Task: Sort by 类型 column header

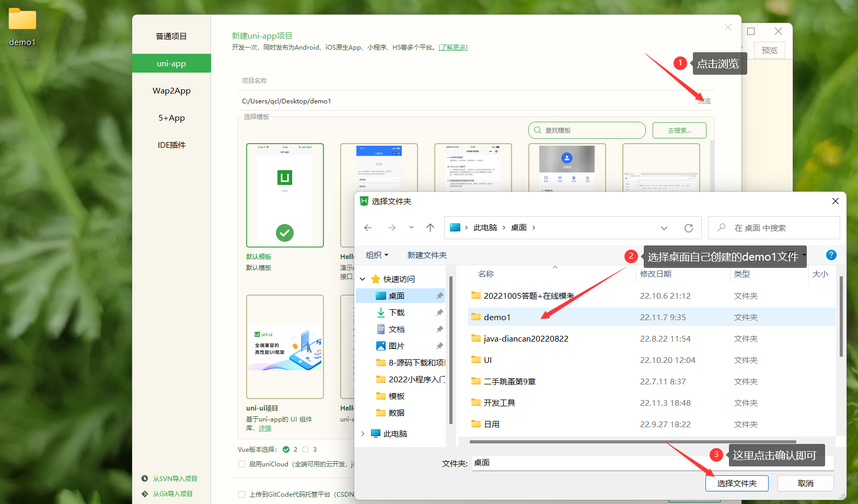Action: (x=742, y=274)
